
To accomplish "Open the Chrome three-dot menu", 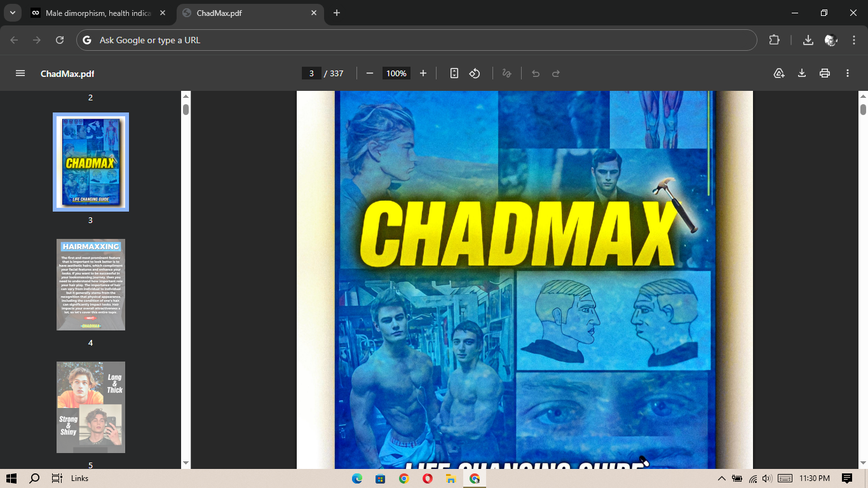I will (x=854, y=40).
